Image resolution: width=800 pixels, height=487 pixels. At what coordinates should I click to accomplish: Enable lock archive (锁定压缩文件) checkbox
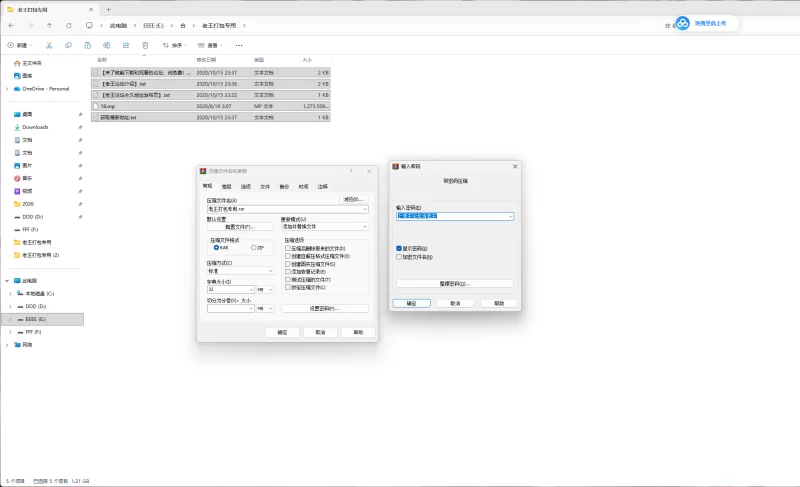coord(288,287)
